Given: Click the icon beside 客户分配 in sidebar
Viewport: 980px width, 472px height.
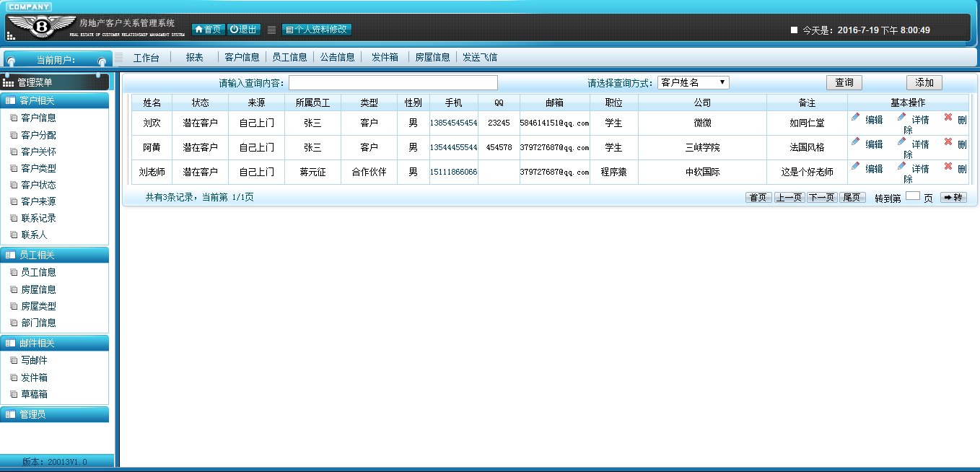Looking at the screenshot, I should coord(14,135).
